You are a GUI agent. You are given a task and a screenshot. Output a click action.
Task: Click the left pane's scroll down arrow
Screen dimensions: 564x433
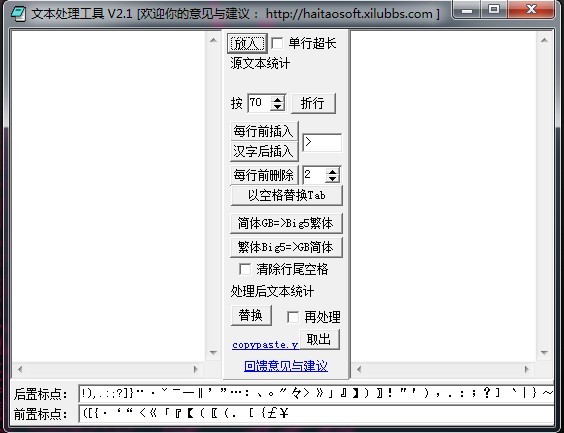(213, 352)
